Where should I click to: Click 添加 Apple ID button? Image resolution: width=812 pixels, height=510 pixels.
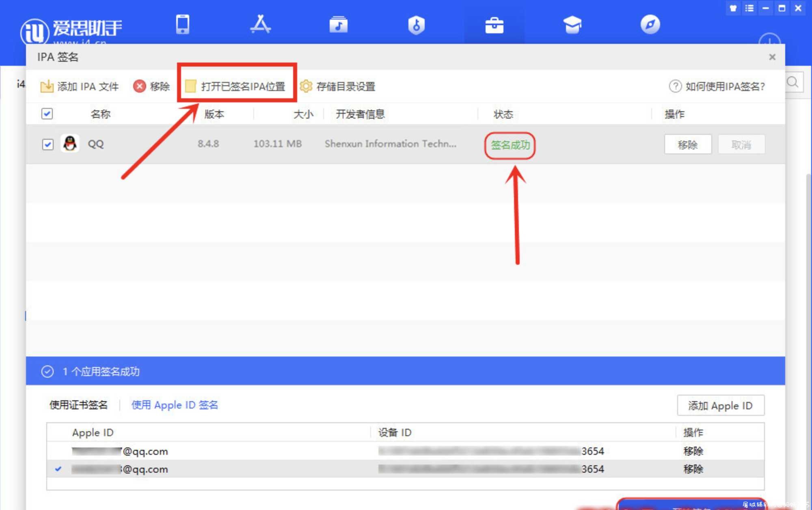pos(721,405)
